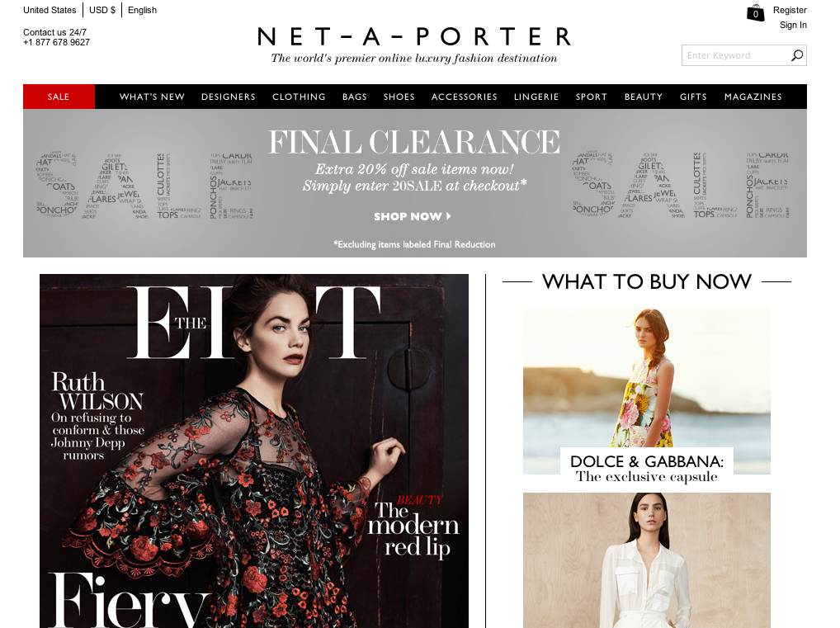This screenshot has height=628, width=840.
Task: Open the English language selector
Action: coord(142,10)
